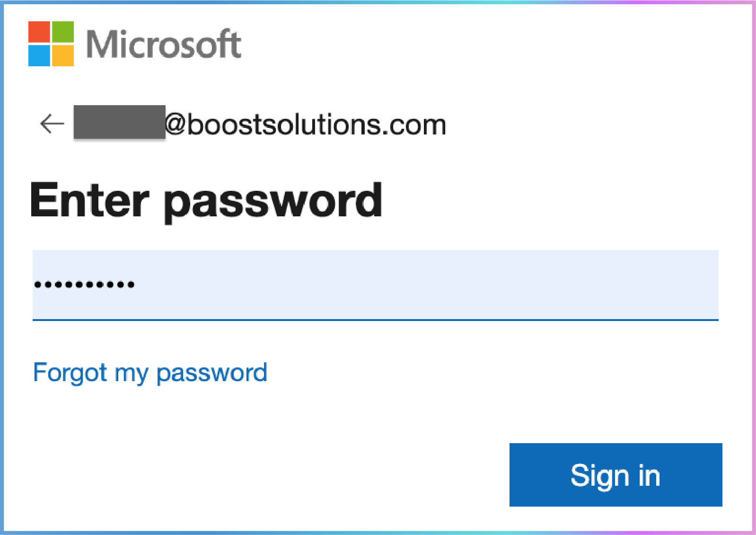The width and height of the screenshot is (756, 535).
Task: Go back to the account entry step
Action: click(x=52, y=124)
